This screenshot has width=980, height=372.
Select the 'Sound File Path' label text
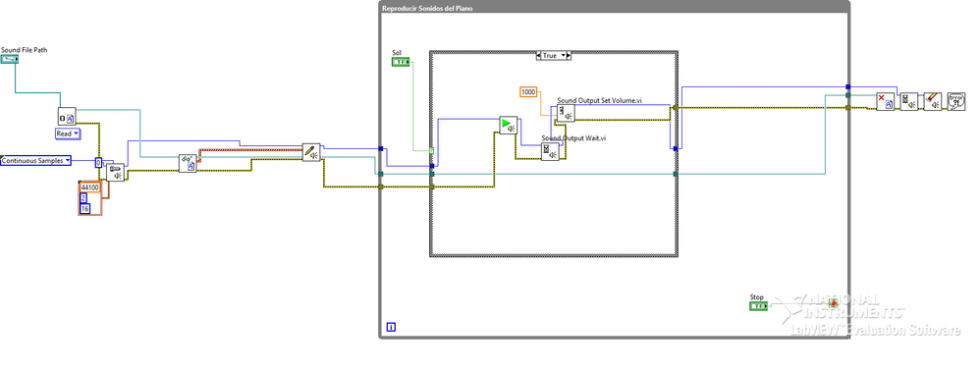tap(24, 50)
